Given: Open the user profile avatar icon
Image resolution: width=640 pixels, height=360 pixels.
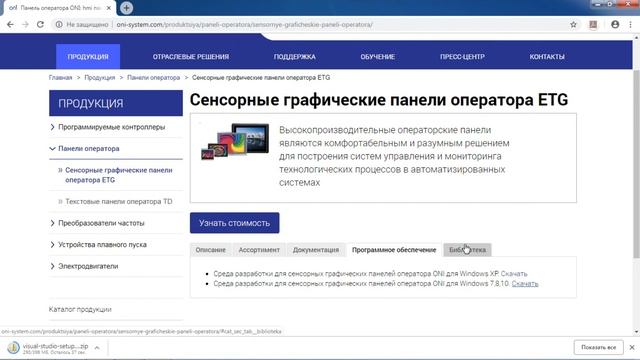Looking at the screenshot, I should pos(615,24).
